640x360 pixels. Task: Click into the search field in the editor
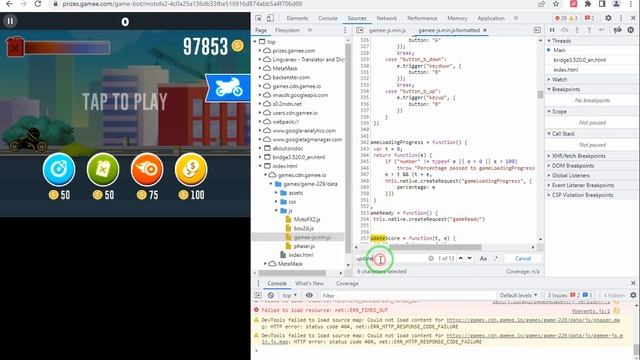coord(390,258)
